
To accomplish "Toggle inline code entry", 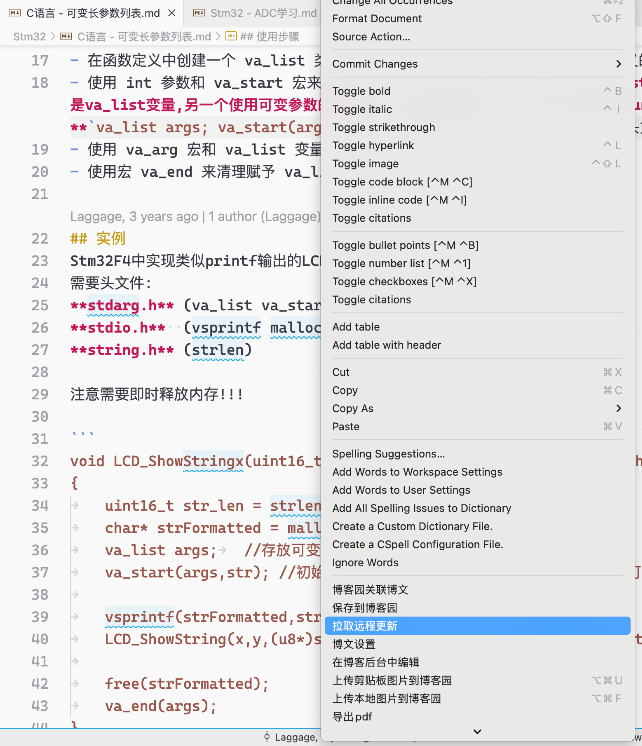I will (477, 200).
